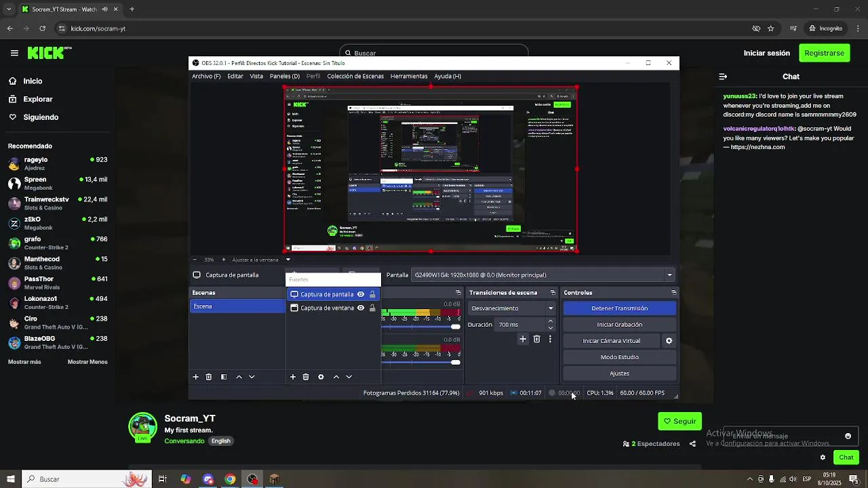The height and width of the screenshot is (488, 868).
Task: Open Paneles menu in OBS
Action: coord(285,77)
